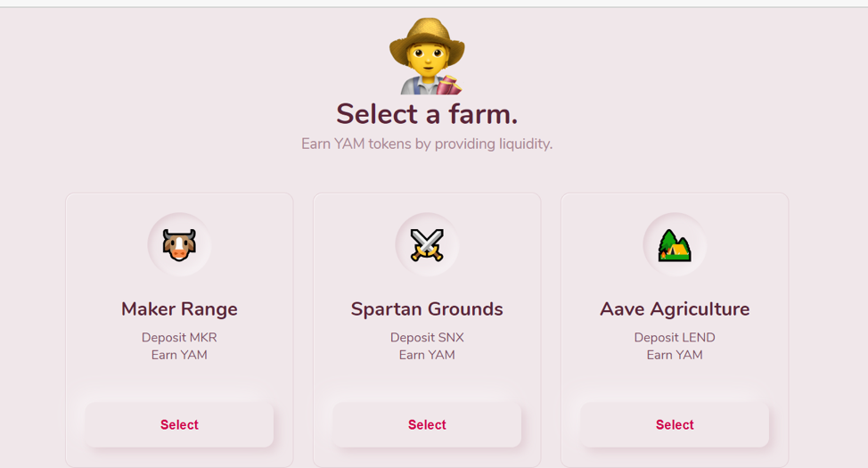Click the Aave Agriculture farm title

675,309
